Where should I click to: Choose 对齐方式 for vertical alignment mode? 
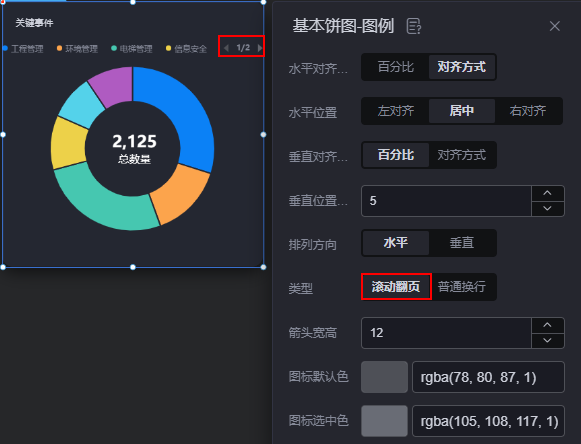[x=461, y=155]
